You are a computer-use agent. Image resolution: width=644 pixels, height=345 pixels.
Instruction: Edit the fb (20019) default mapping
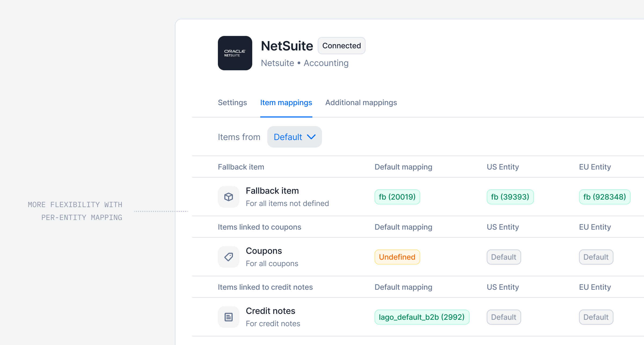[x=397, y=197]
